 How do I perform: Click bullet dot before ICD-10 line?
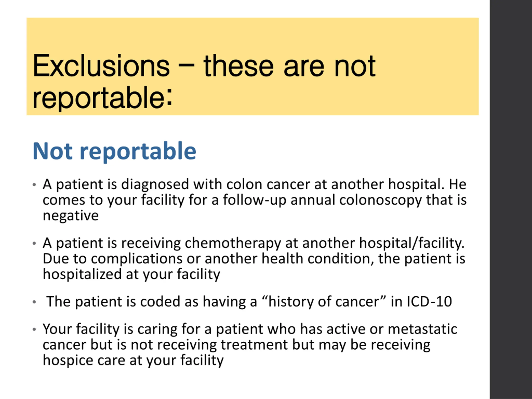click(x=34, y=302)
